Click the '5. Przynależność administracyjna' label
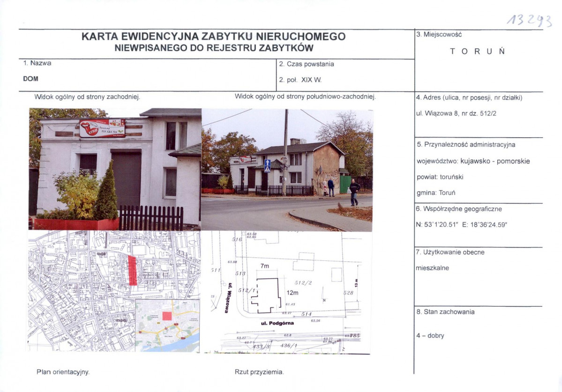Viewport: 562px width, 392px height. [x=466, y=145]
